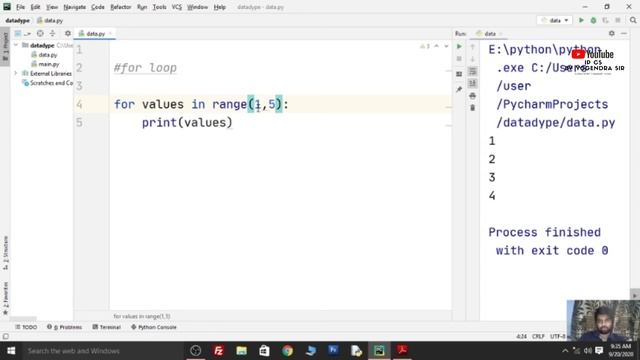Click the data.py breadcrumb in navigation bar
The height and width of the screenshot is (360, 640).
[50, 20]
